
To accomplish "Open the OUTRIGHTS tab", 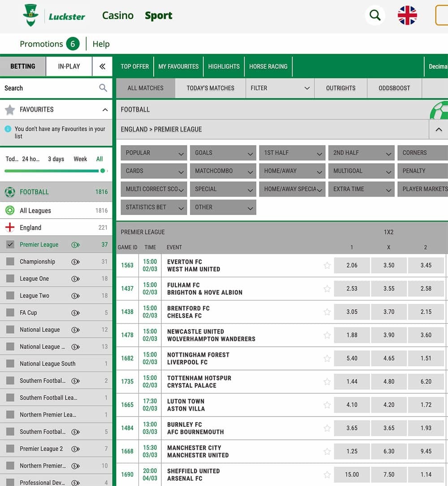I will (341, 88).
